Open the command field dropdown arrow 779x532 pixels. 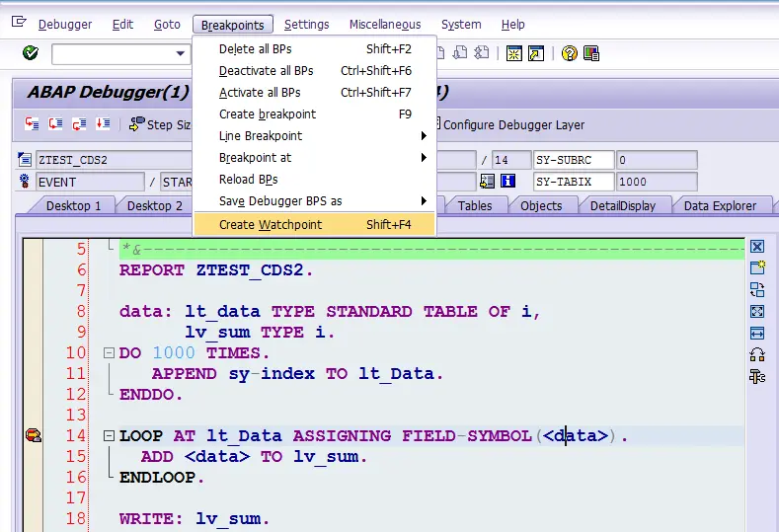coord(180,53)
